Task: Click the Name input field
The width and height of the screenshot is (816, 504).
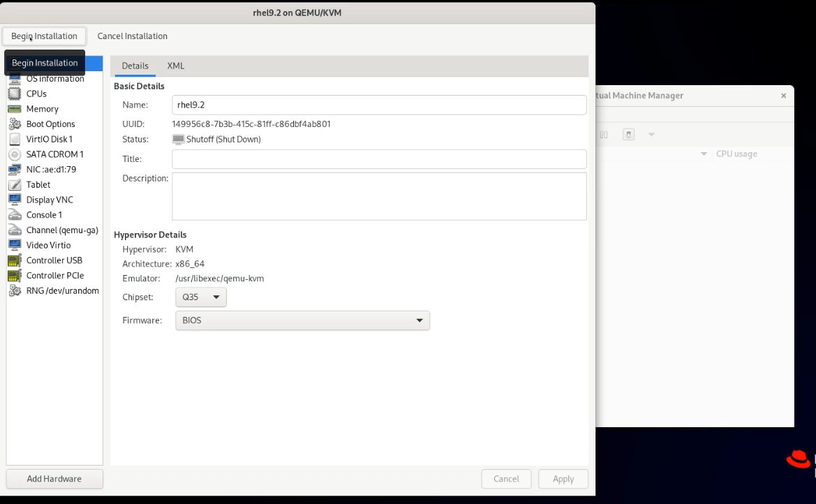Action: point(379,105)
